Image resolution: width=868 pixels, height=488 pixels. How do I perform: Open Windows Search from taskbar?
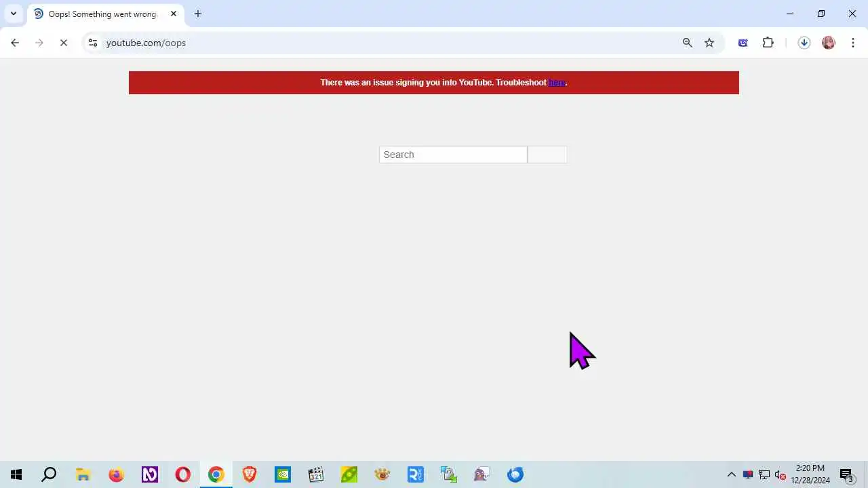pos(49,474)
